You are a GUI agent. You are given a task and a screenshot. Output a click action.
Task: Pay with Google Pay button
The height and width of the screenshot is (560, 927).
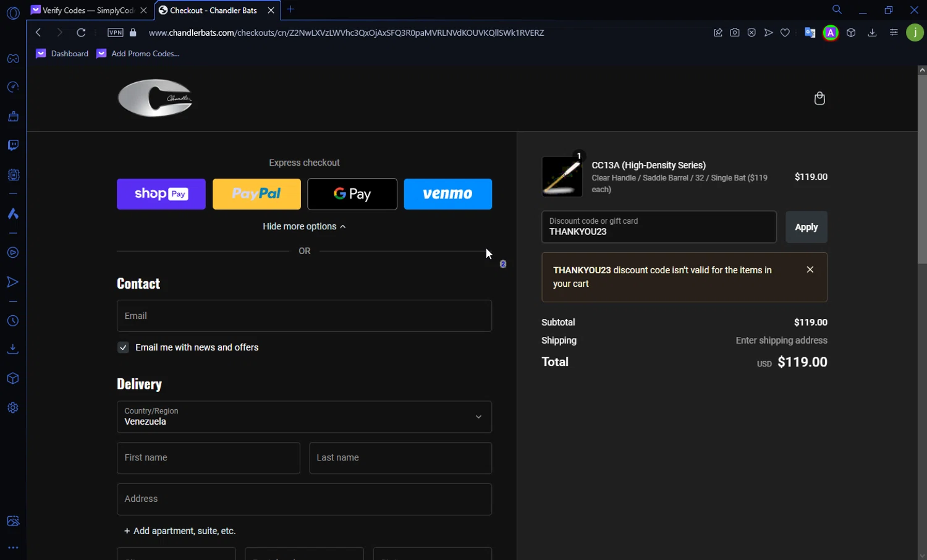click(352, 194)
